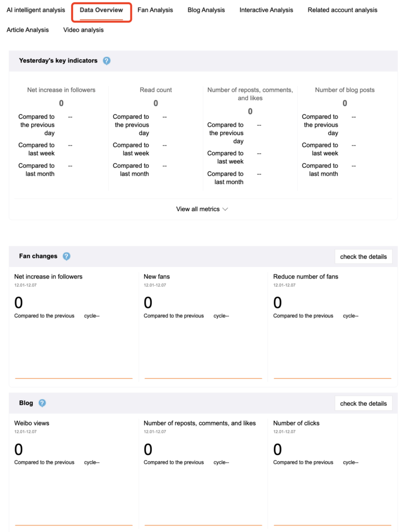Open the Video analysis tab
Screen dimensions: 402x532
point(83,30)
